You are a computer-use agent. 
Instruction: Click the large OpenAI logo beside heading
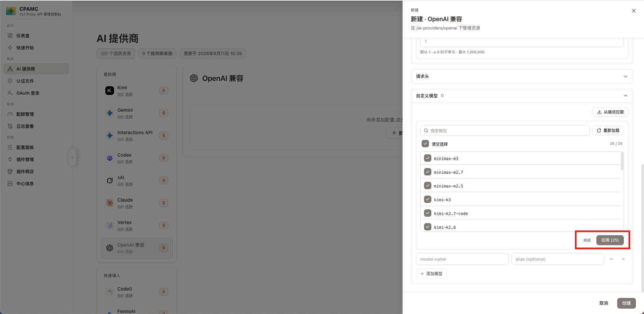(194, 78)
